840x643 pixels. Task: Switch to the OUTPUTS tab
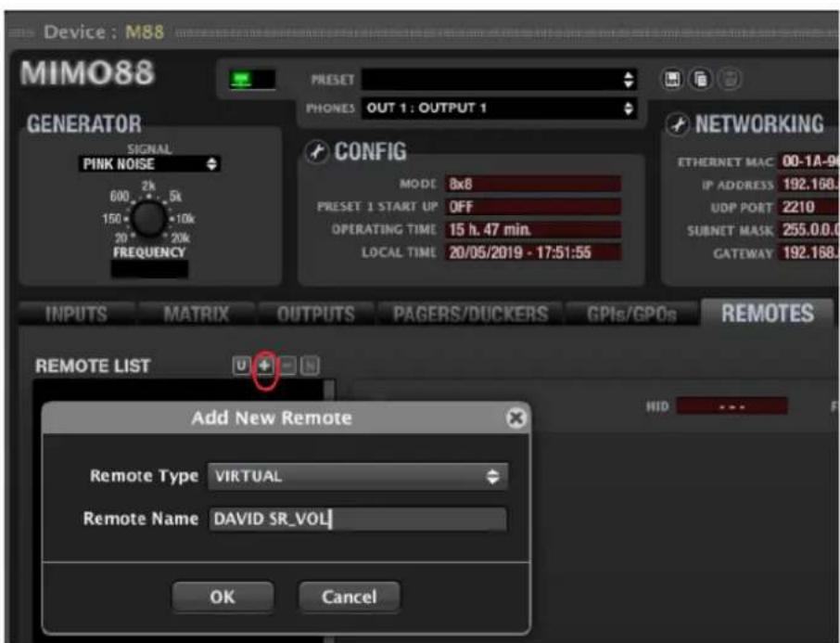click(316, 315)
